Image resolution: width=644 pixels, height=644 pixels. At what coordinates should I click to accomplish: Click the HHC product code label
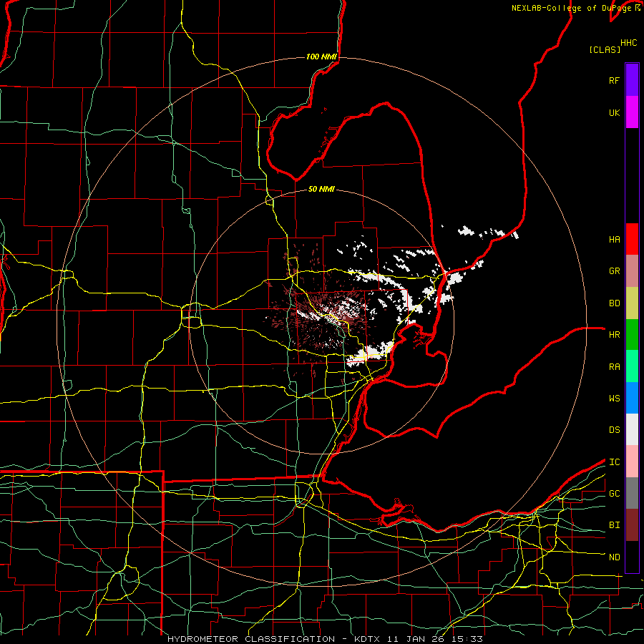coord(629,43)
